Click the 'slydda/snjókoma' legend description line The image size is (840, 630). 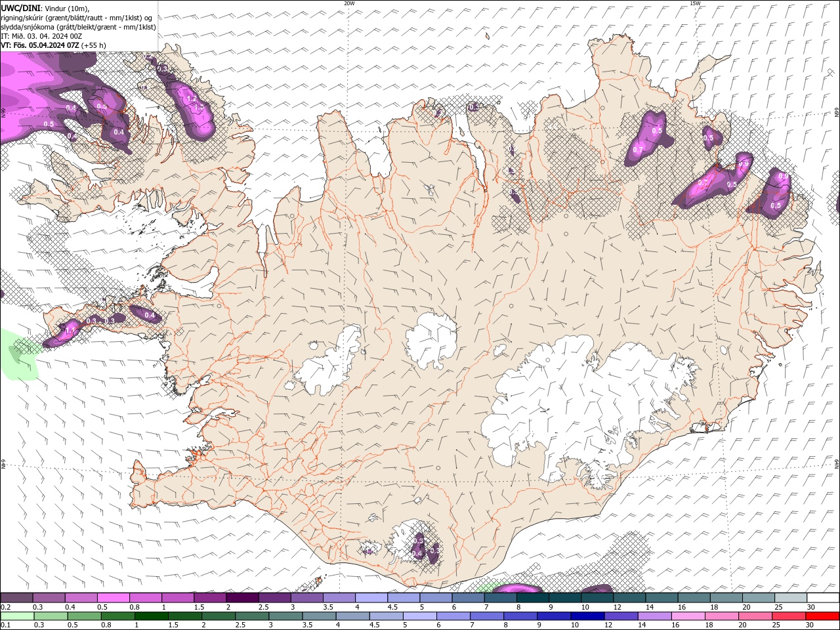(78, 27)
